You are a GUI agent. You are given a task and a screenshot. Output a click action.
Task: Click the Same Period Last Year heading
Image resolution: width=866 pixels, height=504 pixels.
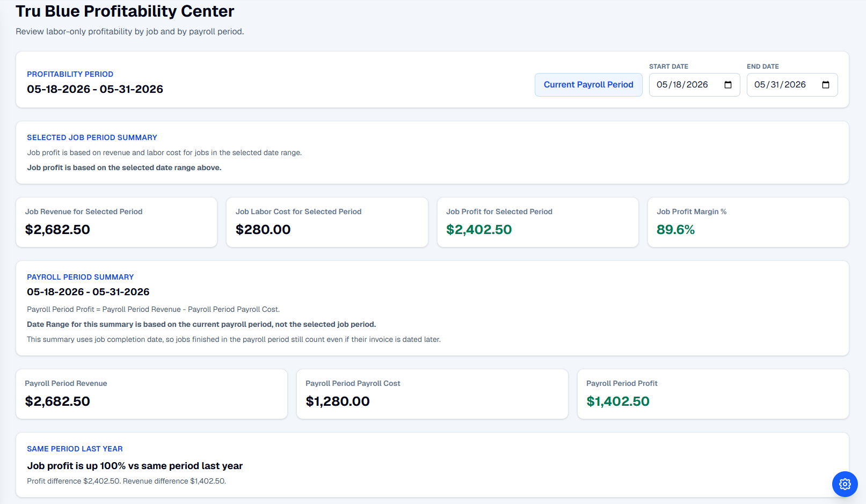coord(75,449)
